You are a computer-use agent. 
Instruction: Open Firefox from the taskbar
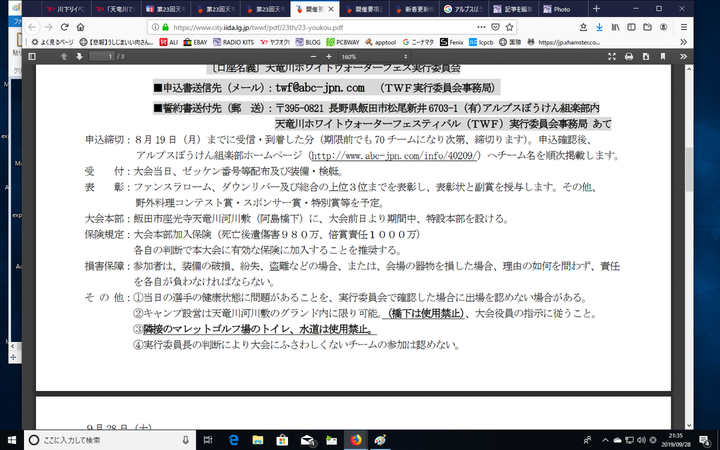click(355, 440)
